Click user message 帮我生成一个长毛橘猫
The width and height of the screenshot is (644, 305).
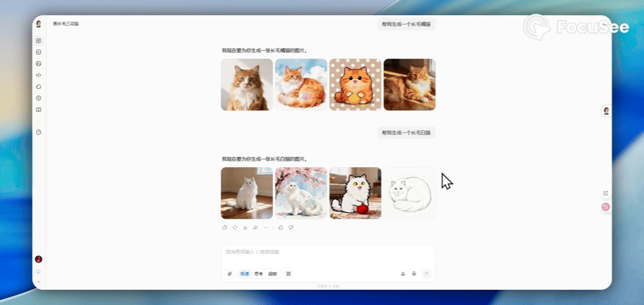click(x=406, y=24)
